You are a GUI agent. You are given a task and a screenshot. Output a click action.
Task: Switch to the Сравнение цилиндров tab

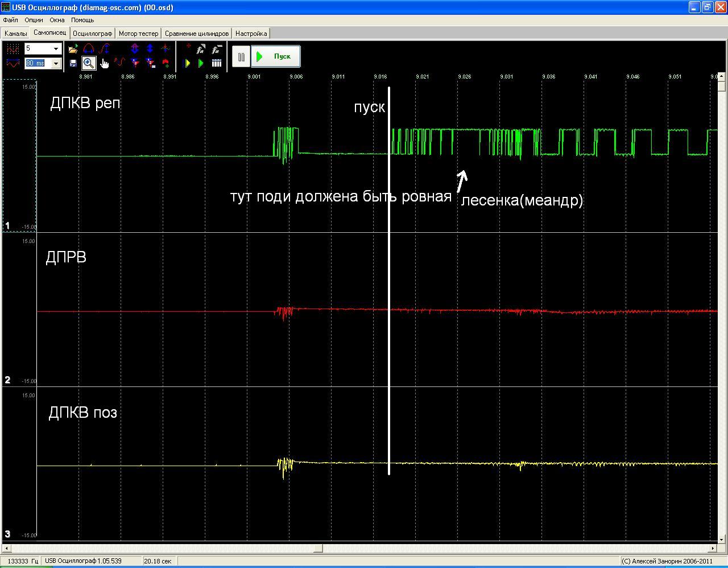click(x=197, y=34)
